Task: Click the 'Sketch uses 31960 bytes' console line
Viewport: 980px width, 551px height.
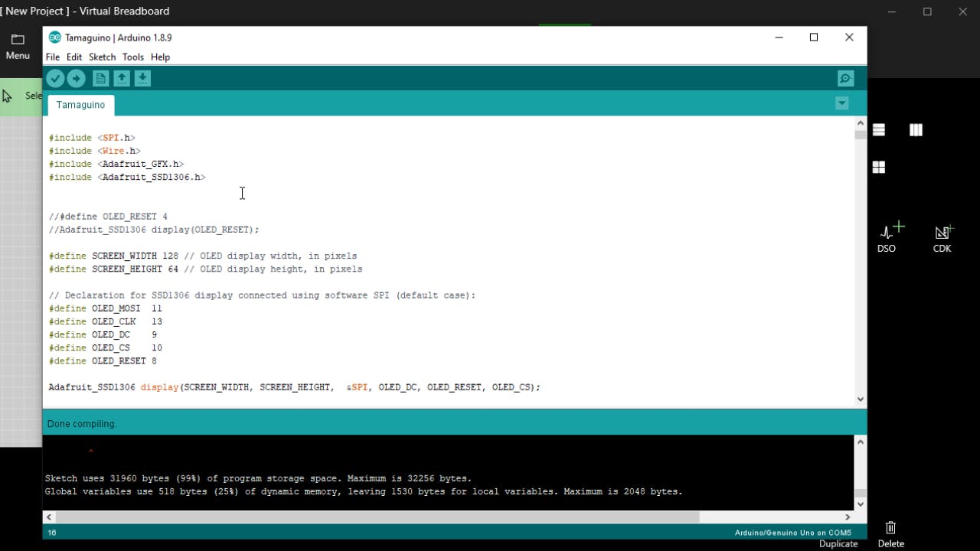Action: point(258,478)
